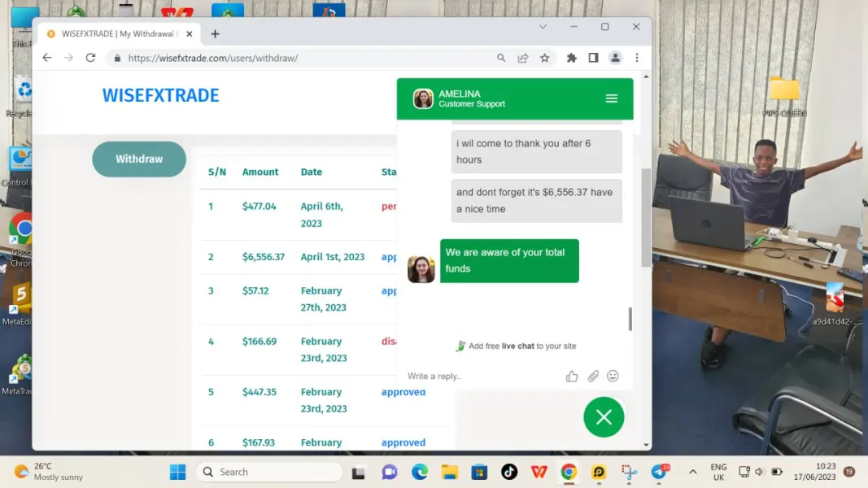Viewport: 868px width, 488px height.
Task: Open the weather widget on taskbar
Action: [49, 472]
